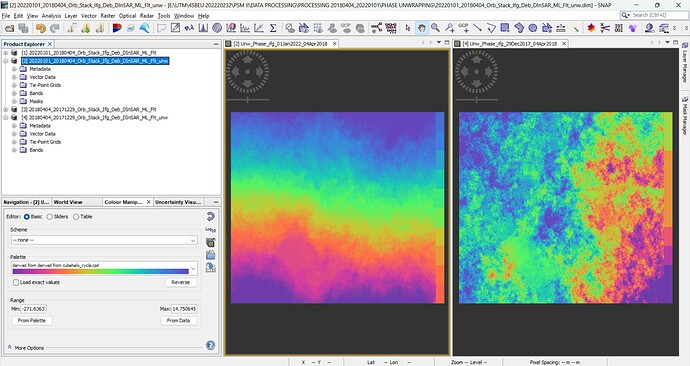This screenshot has height=366, width=690.
Task: Click the From Data button
Action: [x=178, y=321]
